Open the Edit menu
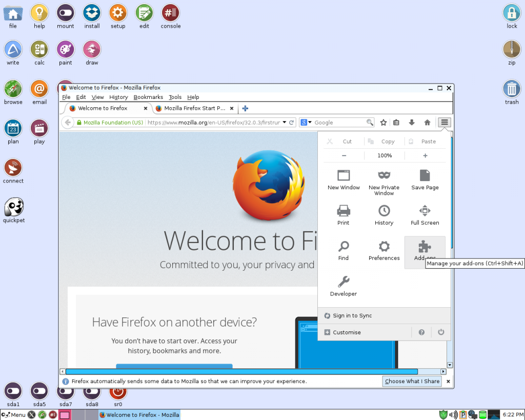Image resolution: width=525 pixels, height=420 pixels. click(80, 97)
